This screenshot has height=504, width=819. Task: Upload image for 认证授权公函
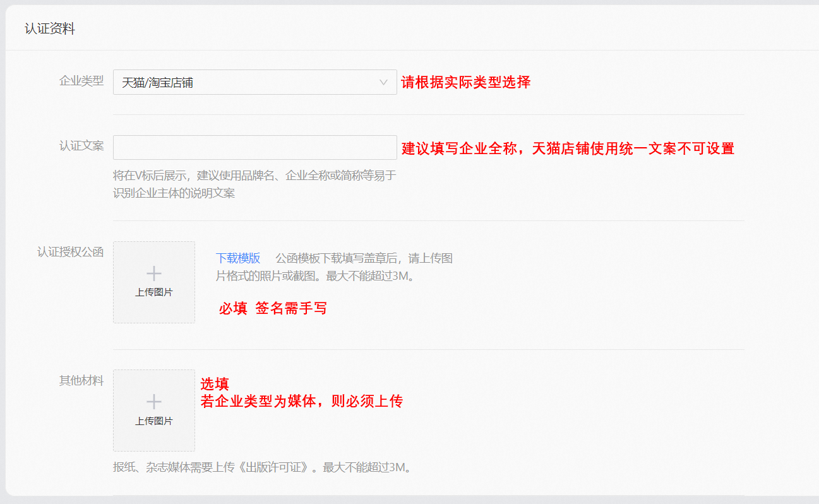tap(154, 282)
